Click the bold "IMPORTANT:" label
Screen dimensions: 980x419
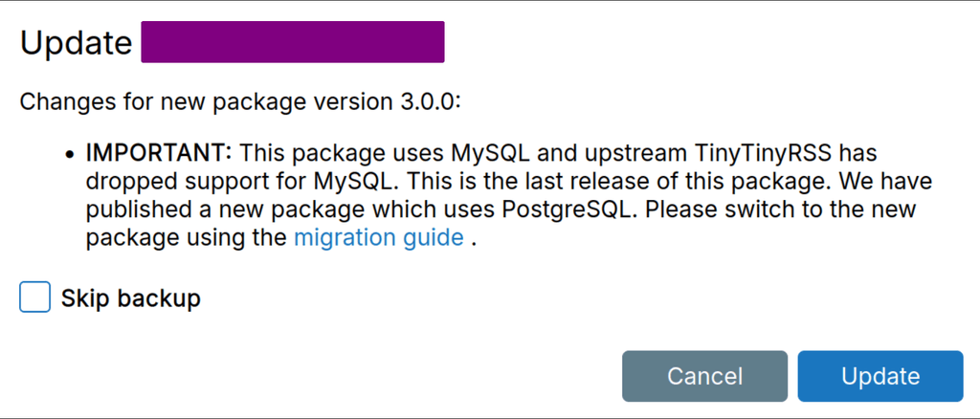(160, 153)
